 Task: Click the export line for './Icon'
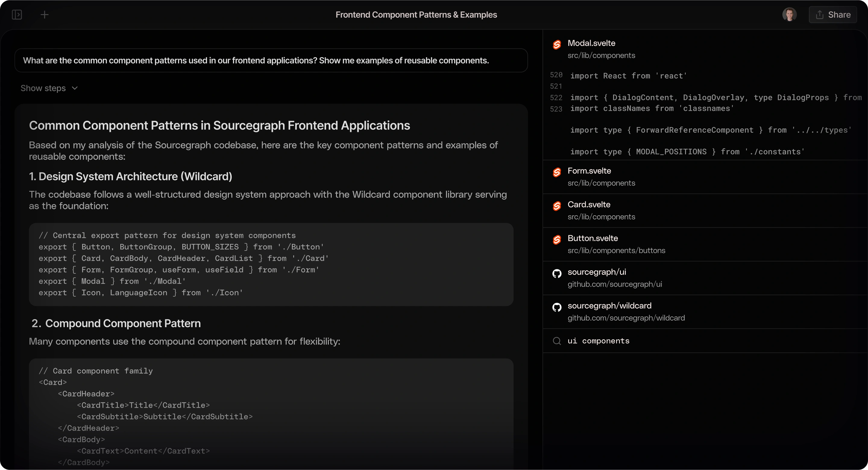click(141, 293)
